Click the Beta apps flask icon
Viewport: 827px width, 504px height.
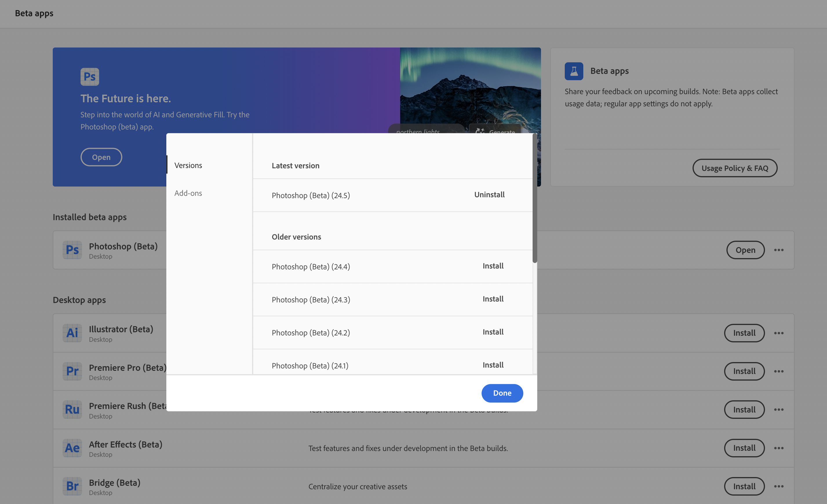pos(573,71)
